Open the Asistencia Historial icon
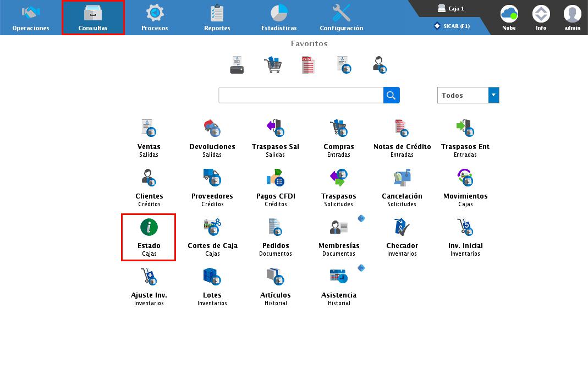Viewport: 588px width, 391px height. click(338, 277)
